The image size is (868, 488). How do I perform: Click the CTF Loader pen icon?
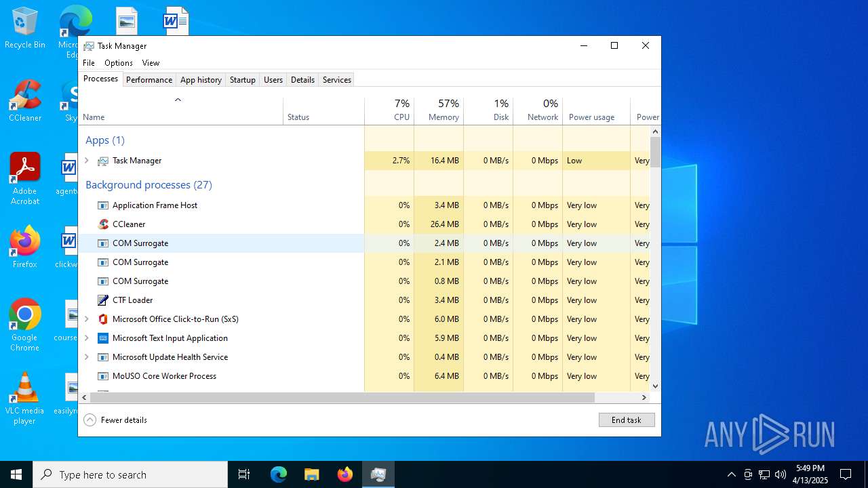[x=103, y=300]
